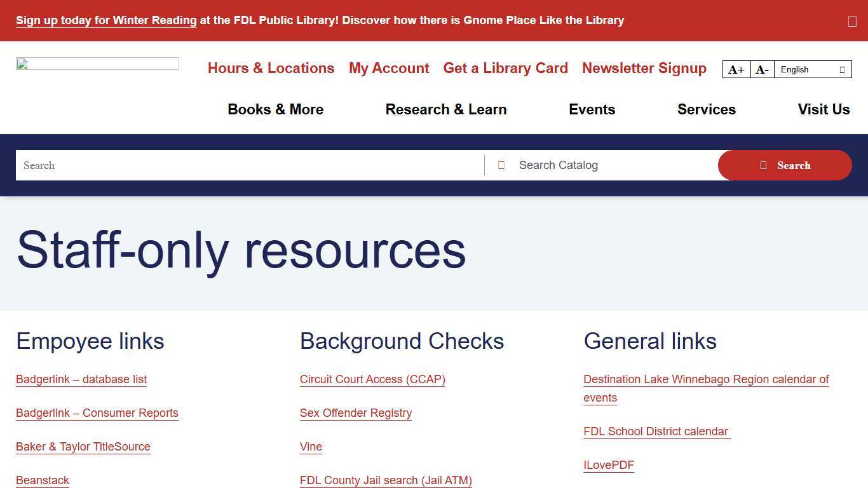Go to Hours & Locations
The width and height of the screenshot is (868, 488).
click(x=271, y=68)
